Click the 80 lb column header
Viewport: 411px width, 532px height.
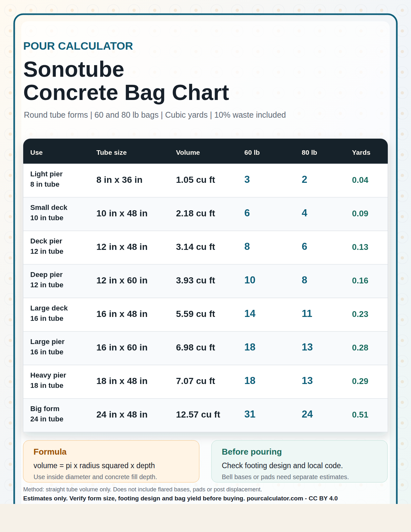click(309, 153)
